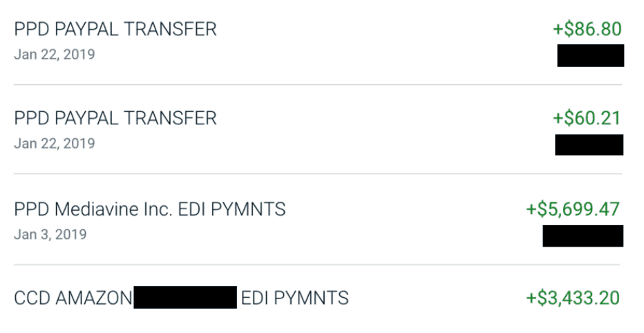Select the +$3,433.20 amount
The image size is (644, 333).
(x=573, y=298)
